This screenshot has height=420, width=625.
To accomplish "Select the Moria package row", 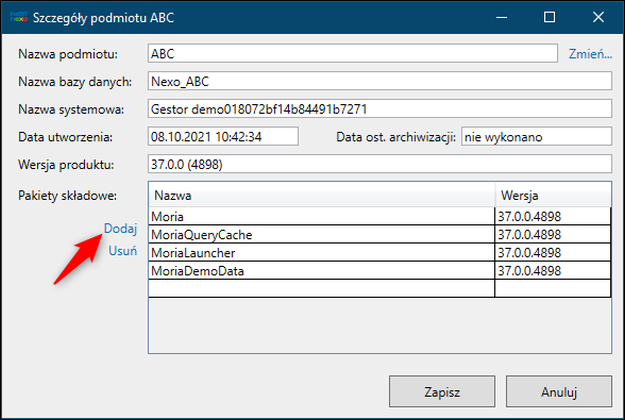I will coord(379,216).
